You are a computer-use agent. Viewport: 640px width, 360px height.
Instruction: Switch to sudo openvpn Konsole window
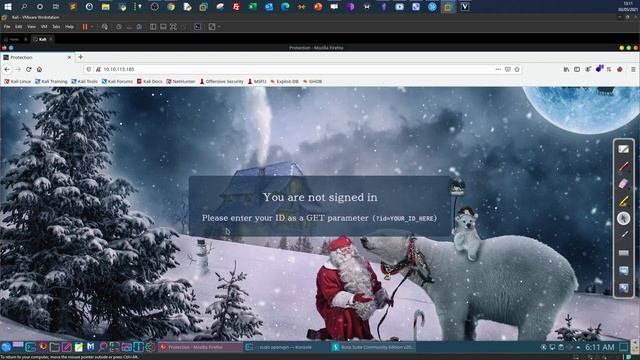pos(286,347)
